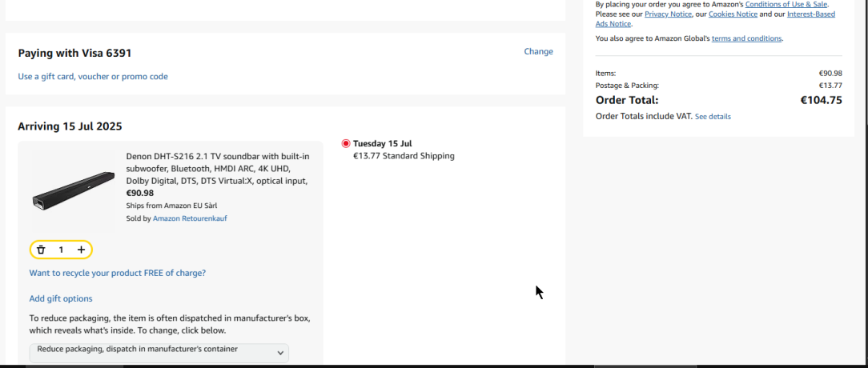
Task: Click the Order Total €104.75 amount
Action: [821, 100]
